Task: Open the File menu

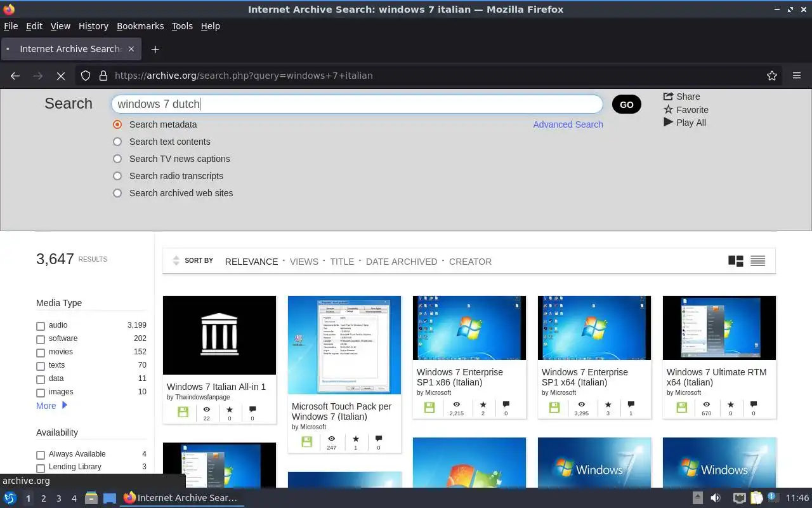Action: tap(11, 26)
